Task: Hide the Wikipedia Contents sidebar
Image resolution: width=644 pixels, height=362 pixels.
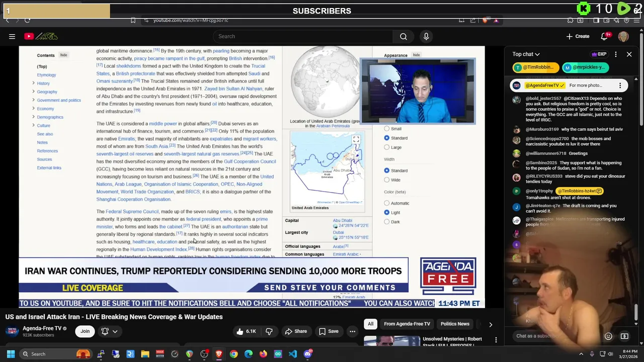Action: click(x=63, y=55)
